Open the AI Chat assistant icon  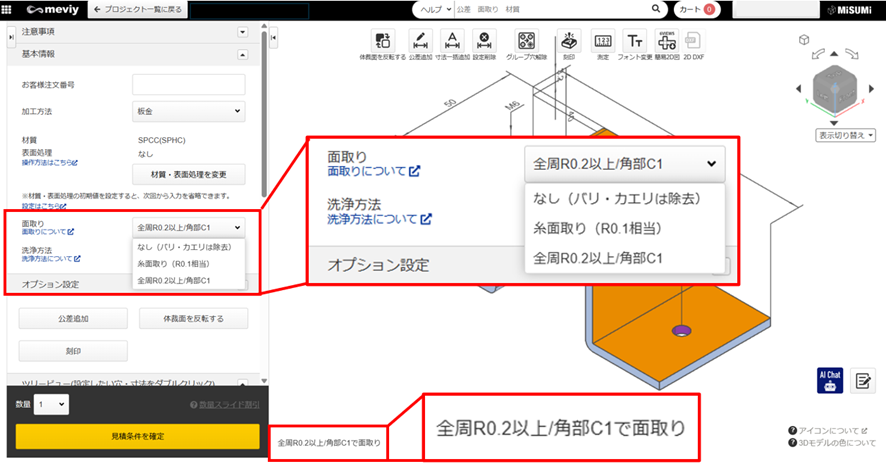point(829,379)
